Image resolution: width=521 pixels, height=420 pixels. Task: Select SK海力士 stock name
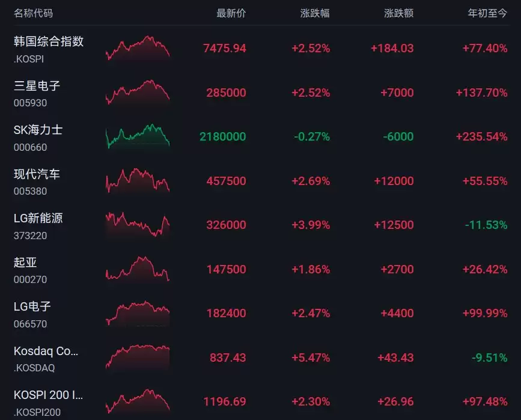click(38, 130)
